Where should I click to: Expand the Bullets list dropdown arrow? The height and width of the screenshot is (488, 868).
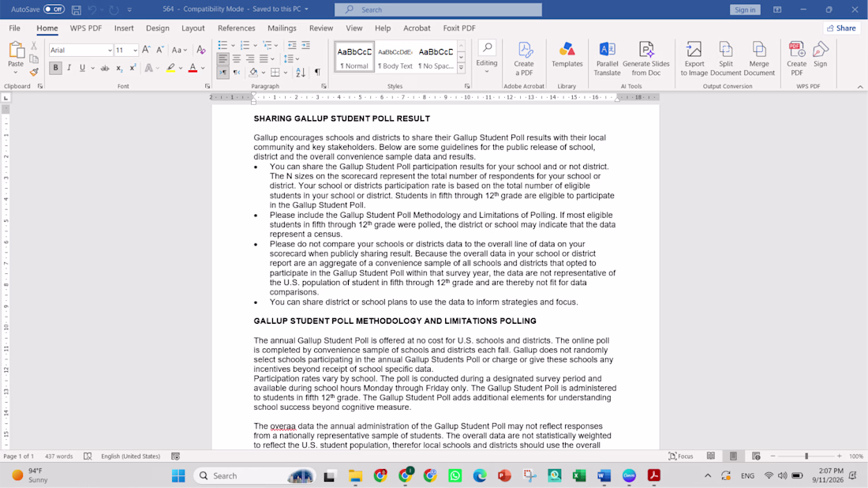pyautogui.click(x=233, y=46)
